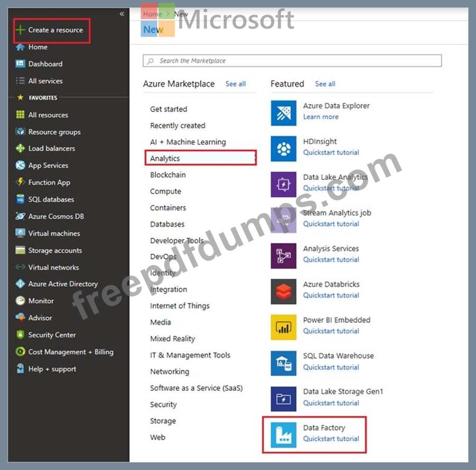This screenshot has width=476, height=470.
Task: Click the green plus Create a resource icon
Action: pyautogui.click(x=20, y=30)
